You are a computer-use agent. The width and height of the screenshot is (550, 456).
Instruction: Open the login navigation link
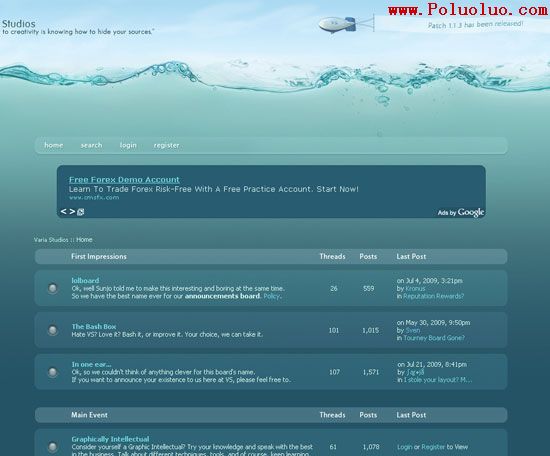[128, 145]
